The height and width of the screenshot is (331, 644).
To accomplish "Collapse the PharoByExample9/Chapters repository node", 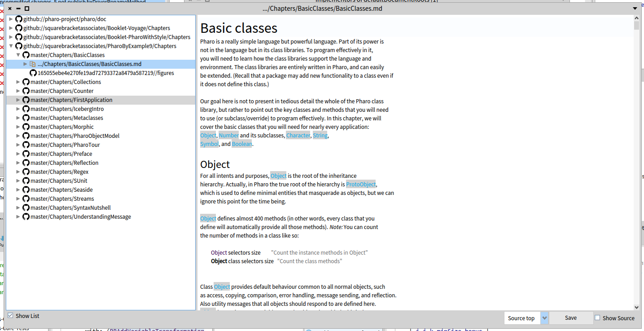I will click(11, 46).
